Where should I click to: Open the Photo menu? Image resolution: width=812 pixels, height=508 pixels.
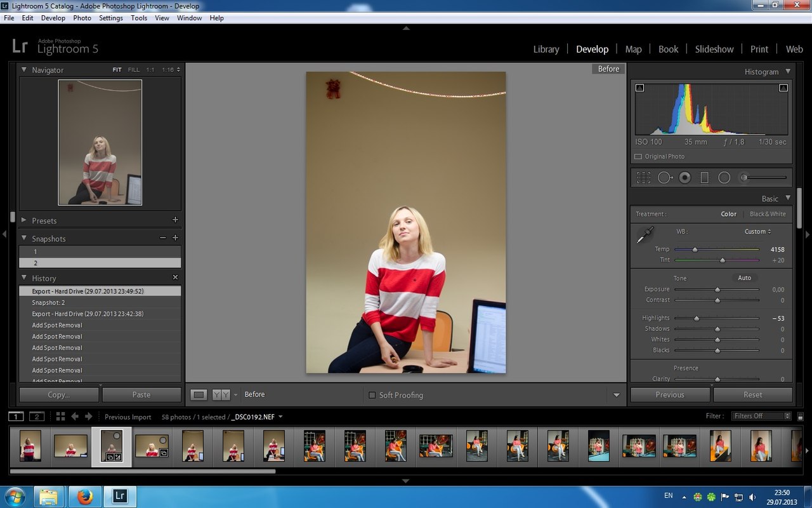tap(82, 18)
